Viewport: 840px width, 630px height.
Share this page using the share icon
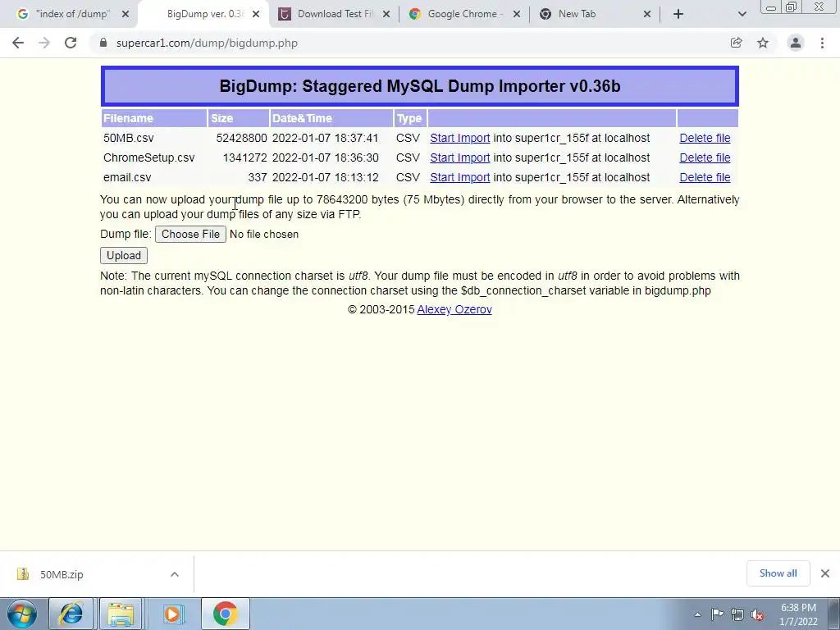[x=736, y=43]
